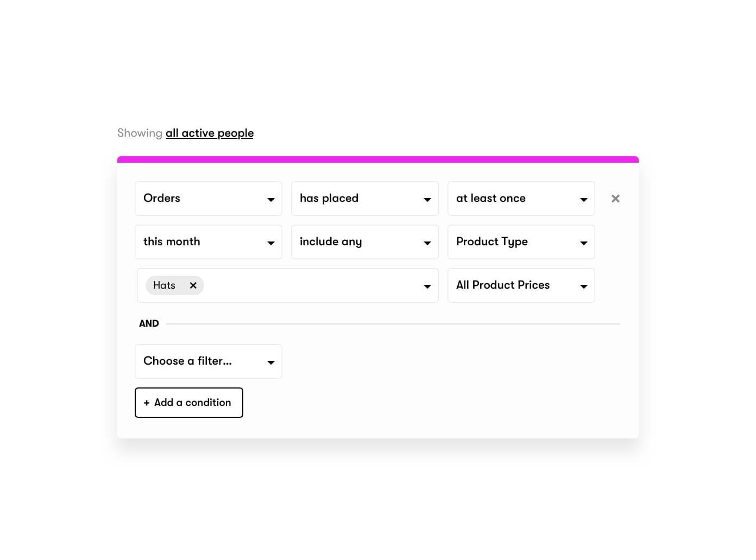The width and height of the screenshot is (756, 560).
Task: Open the include any dropdown
Action: [365, 242]
